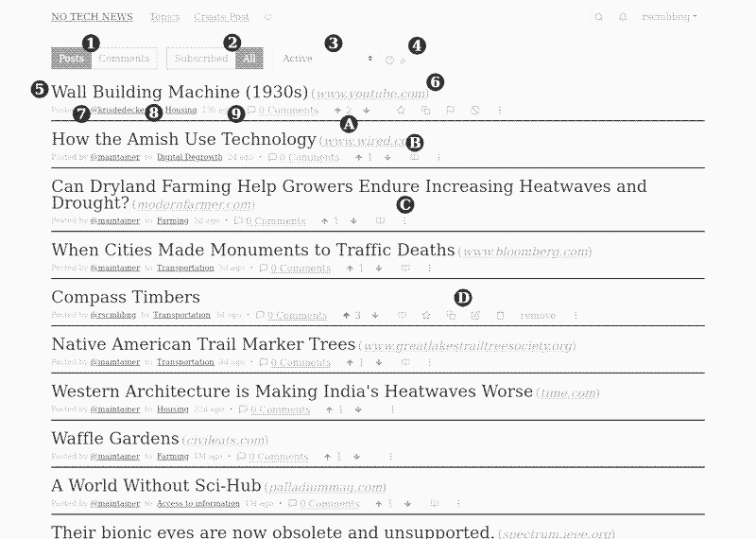This screenshot has width=756, height=539.
Task: Click the sort help icon beside Active
Action: (x=389, y=60)
